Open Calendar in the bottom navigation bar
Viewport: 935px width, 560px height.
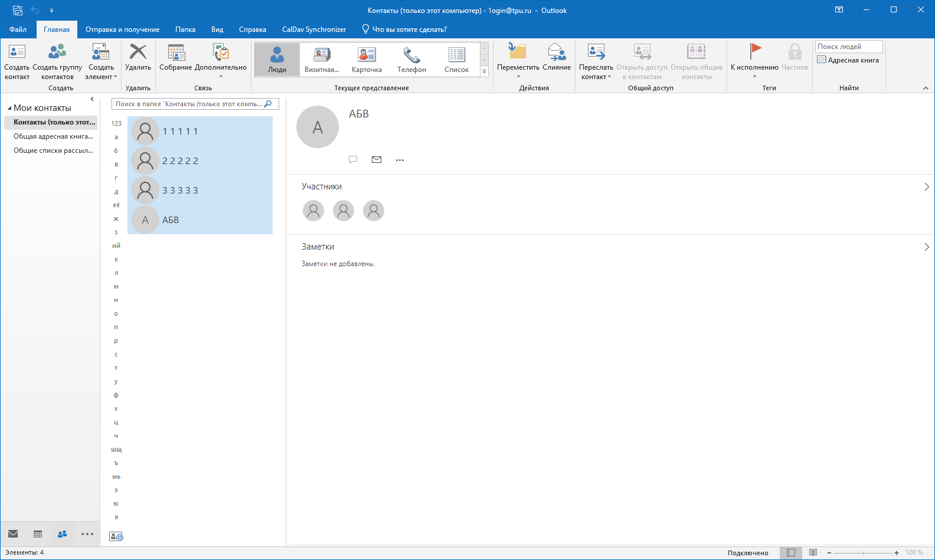(x=38, y=534)
